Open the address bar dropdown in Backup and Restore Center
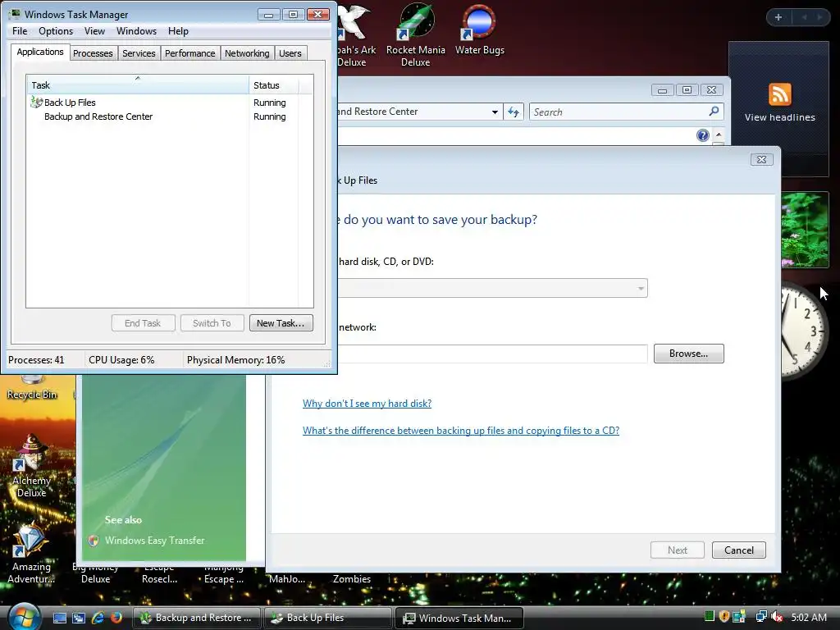 [x=495, y=112]
